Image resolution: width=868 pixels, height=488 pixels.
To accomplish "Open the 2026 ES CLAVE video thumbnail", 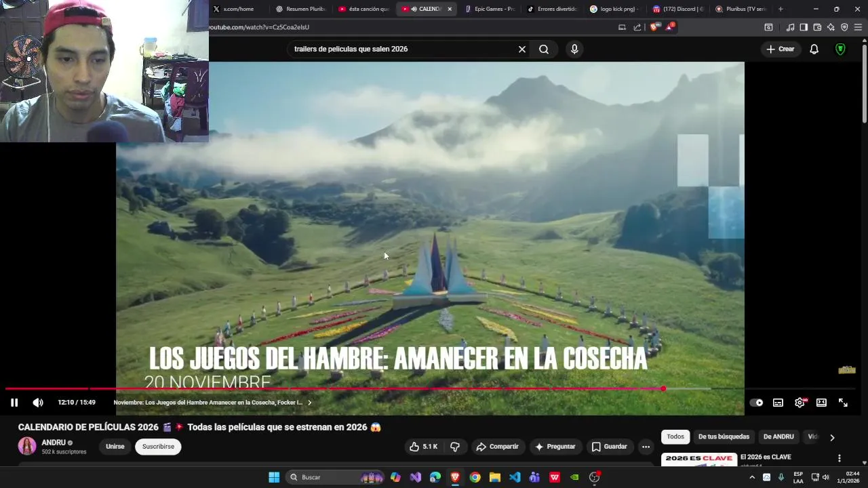I will pyautogui.click(x=698, y=460).
